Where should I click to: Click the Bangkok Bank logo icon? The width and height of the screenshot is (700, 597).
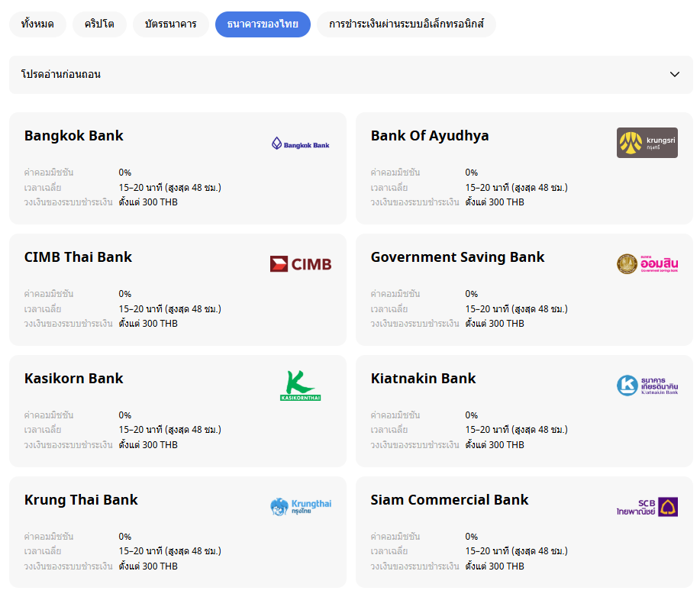(300, 143)
